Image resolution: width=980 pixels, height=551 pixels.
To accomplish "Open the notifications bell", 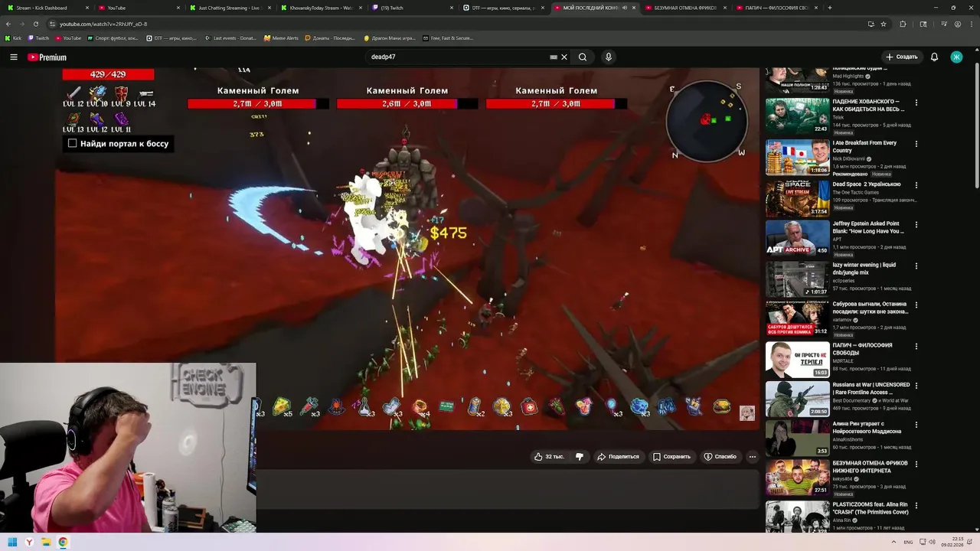I will [x=934, y=57].
